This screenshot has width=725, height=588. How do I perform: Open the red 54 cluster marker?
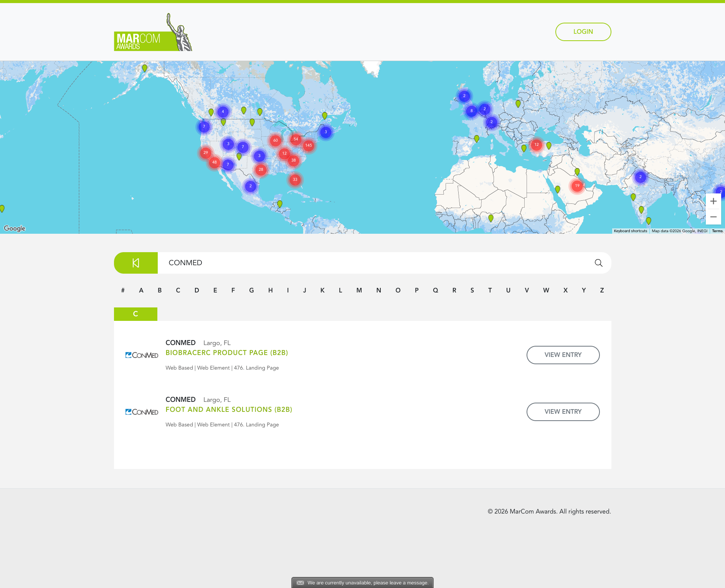pos(296,139)
